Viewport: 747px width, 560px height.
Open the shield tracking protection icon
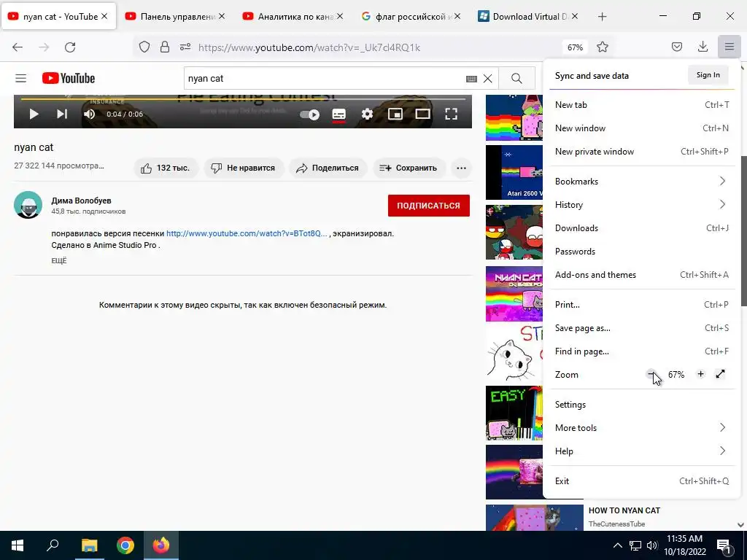(x=144, y=47)
